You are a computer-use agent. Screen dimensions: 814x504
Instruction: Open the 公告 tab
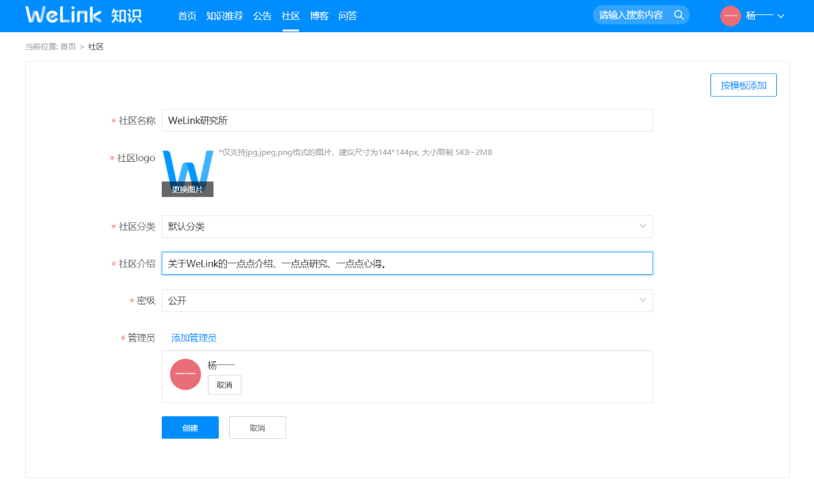point(262,16)
